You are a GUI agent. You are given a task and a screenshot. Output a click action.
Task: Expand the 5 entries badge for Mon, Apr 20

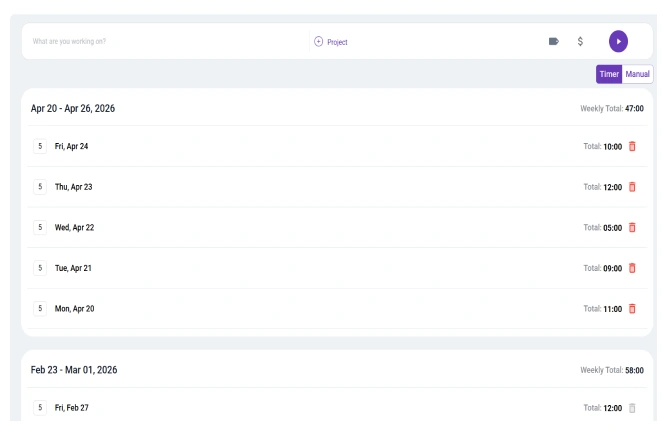click(x=40, y=309)
